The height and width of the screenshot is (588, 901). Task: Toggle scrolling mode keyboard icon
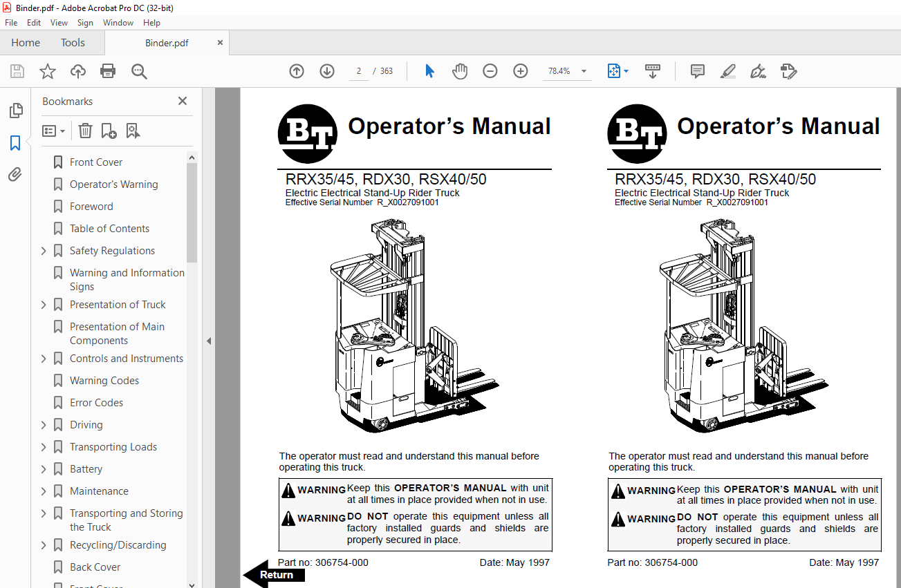[653, 71]
